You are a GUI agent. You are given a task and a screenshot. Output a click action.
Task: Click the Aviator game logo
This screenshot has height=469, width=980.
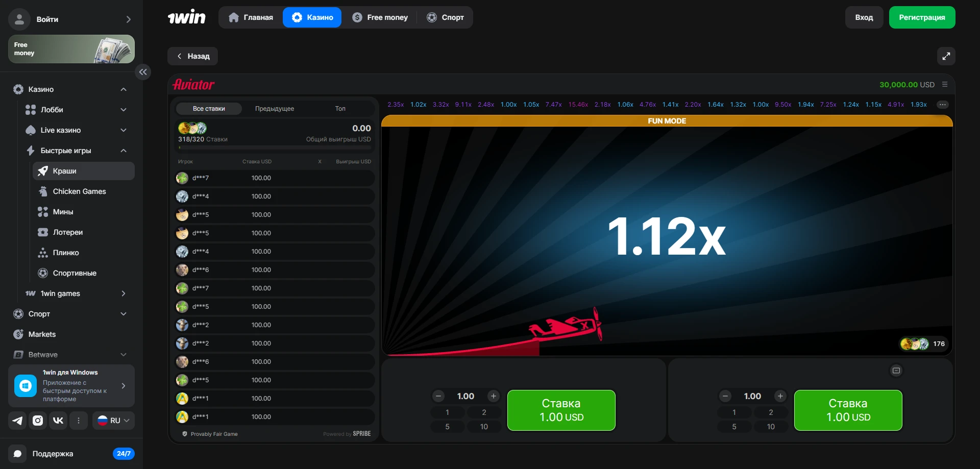tap(193, 85)
